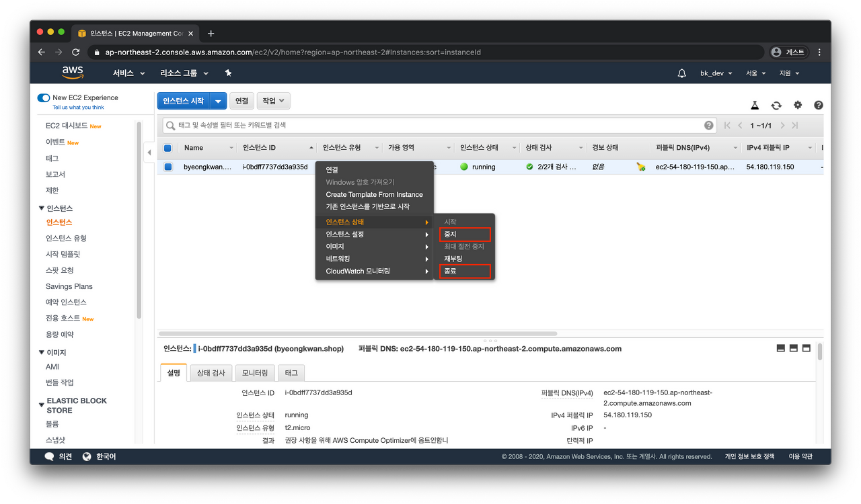Choose Create Template From Instance

tap(374, 194)
